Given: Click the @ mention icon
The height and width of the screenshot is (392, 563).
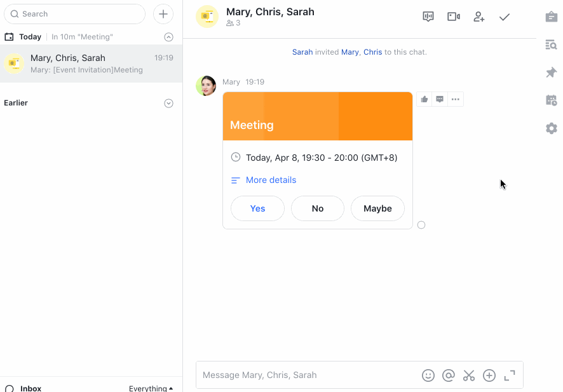Looking at the screenshot, I should tap(449, 375).
